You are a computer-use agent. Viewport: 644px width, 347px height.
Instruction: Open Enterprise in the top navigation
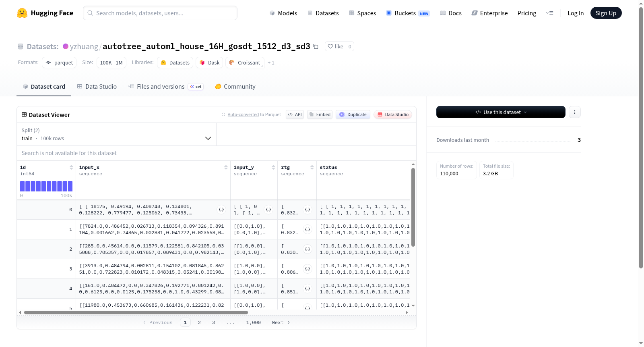click(489, 13)
